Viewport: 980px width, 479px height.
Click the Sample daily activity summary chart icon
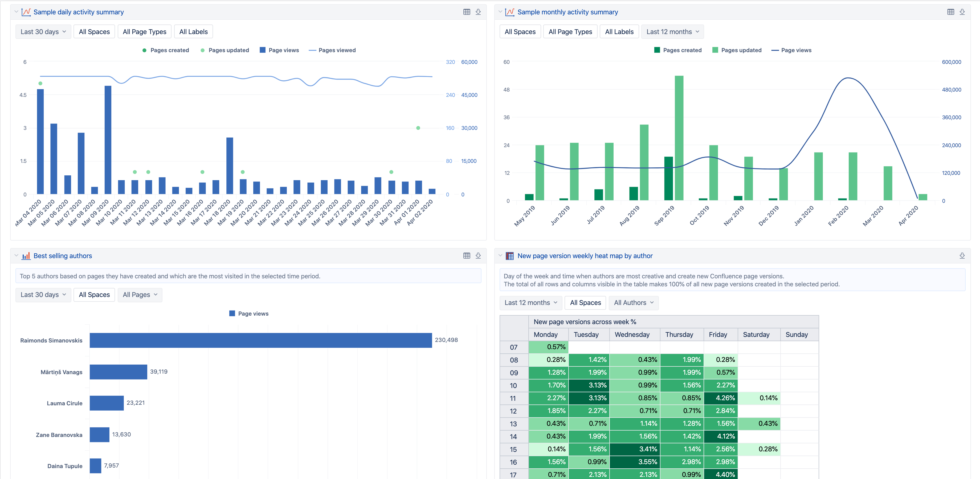[x=26, y=12]
